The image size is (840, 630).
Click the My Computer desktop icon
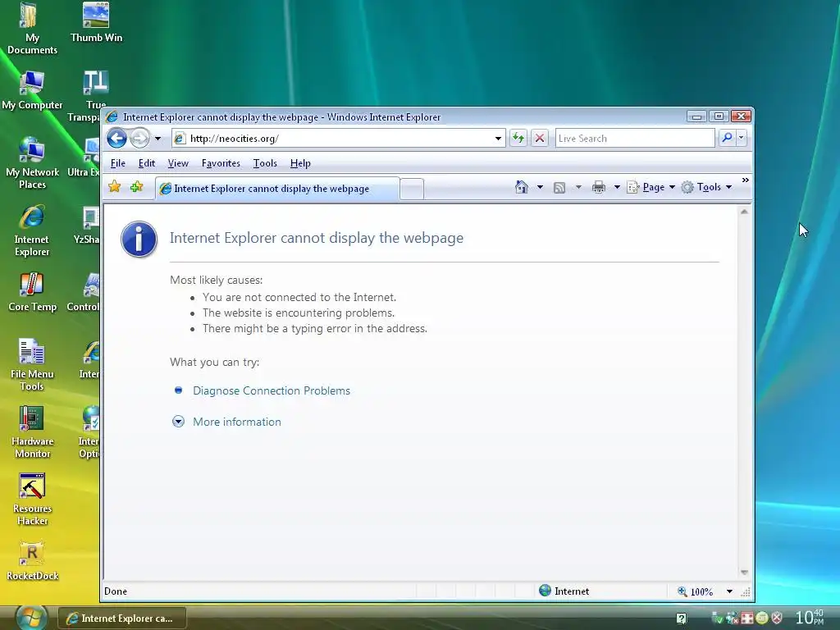32,90
